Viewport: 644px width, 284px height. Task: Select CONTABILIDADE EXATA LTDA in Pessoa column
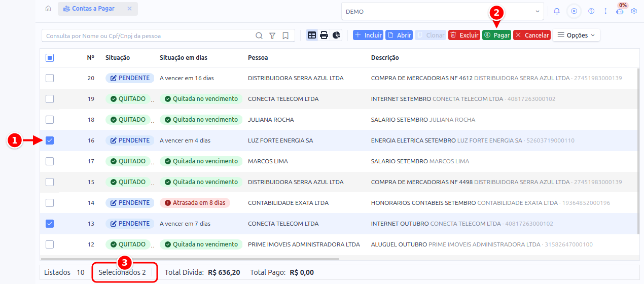288,203
